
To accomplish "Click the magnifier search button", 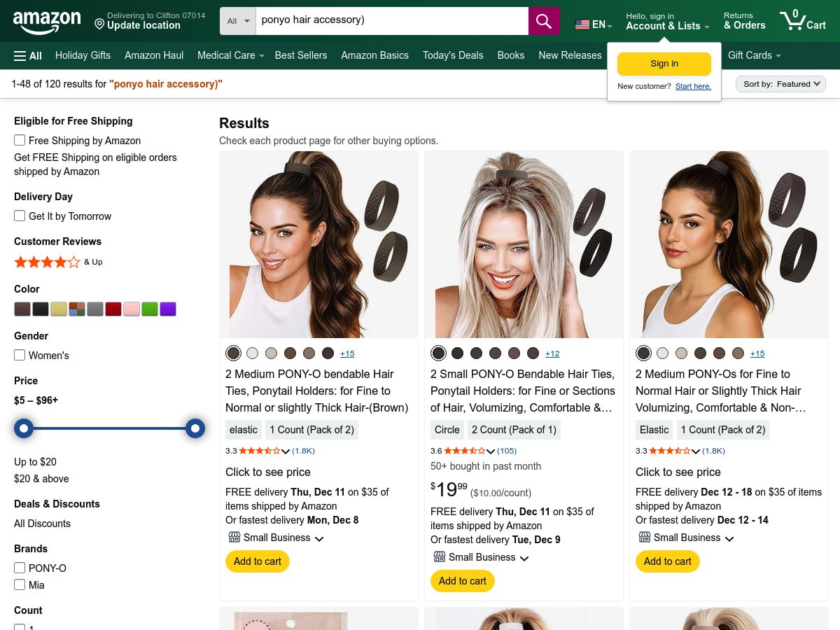I will click(544, 21).
